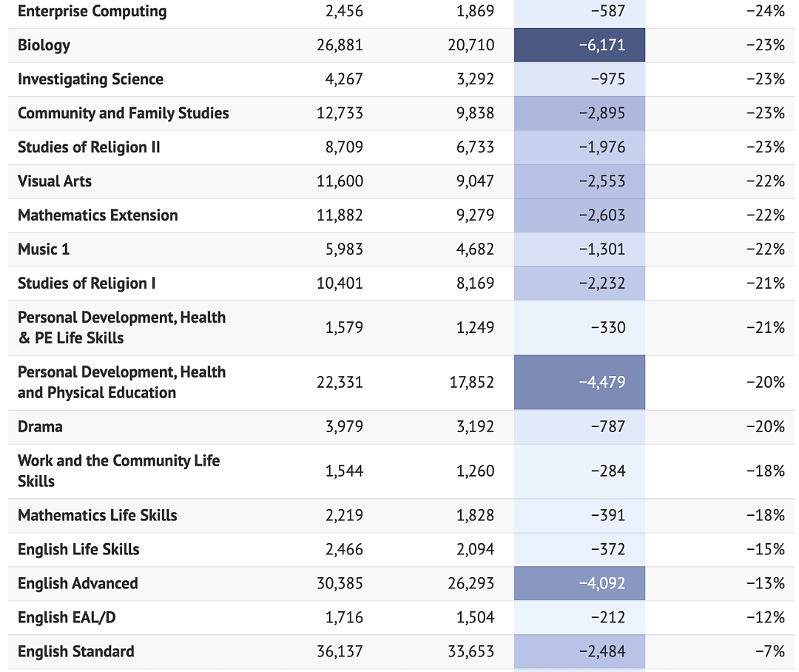The height and width of the screenshot is (672, 799).
Task: Click the dark −6,171 shaded cell
Action: pyautogui.click(x=579, y=45)
